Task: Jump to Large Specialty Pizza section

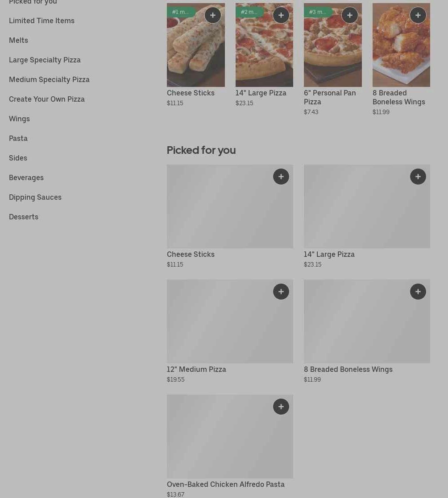Action: click(45, 60)
